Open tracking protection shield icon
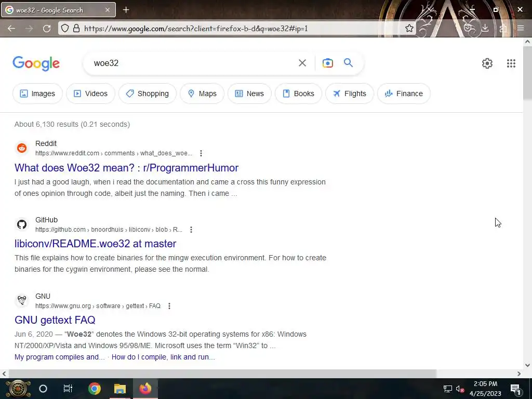 tap(65, 28)
